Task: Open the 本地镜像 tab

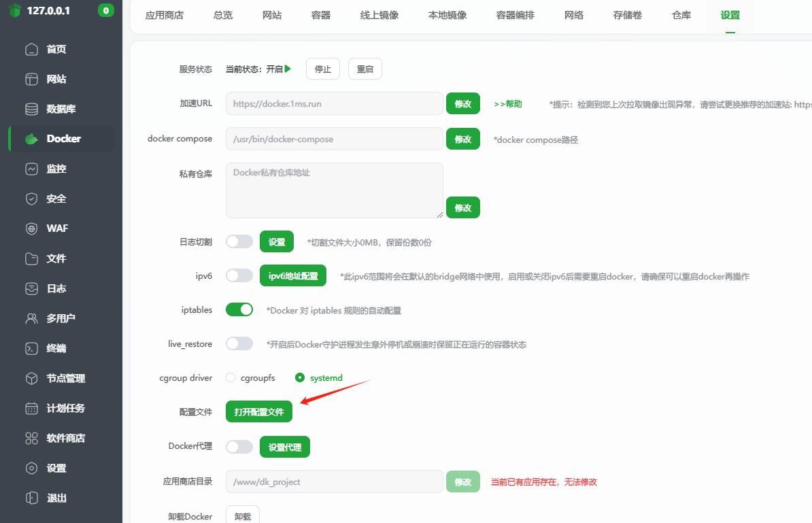Action: (447, 15)
